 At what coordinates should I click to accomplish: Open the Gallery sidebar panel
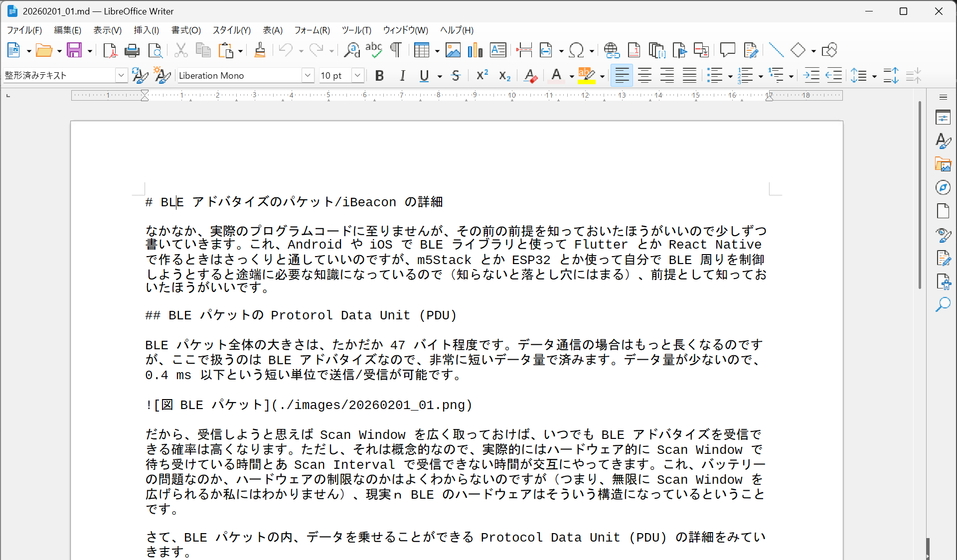[943, 164]
